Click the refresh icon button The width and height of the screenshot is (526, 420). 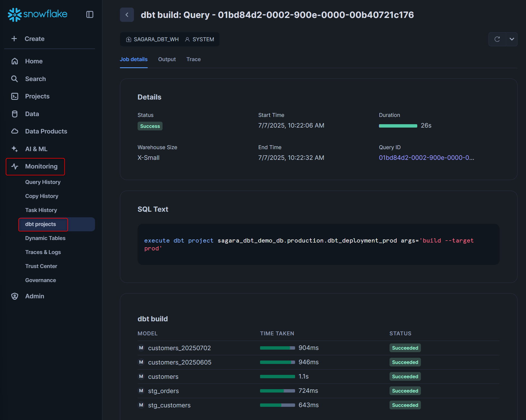point(497,39)
